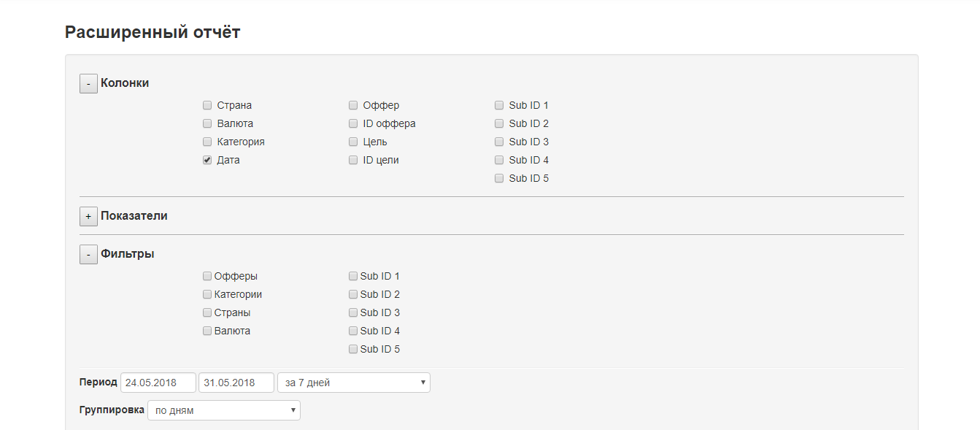
Task: Check the ID цели column checkbox
Action: point(353,160)
